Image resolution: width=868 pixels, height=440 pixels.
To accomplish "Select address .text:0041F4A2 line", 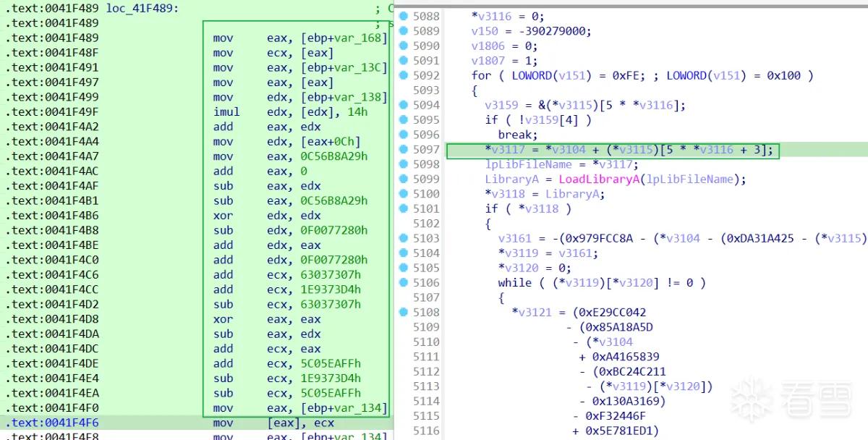I will pos(52,127).
